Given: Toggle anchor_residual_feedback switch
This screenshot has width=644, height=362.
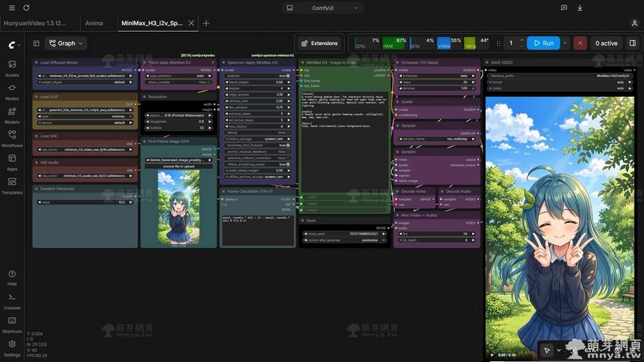Looking at the screenshot, I should (288, 151).
